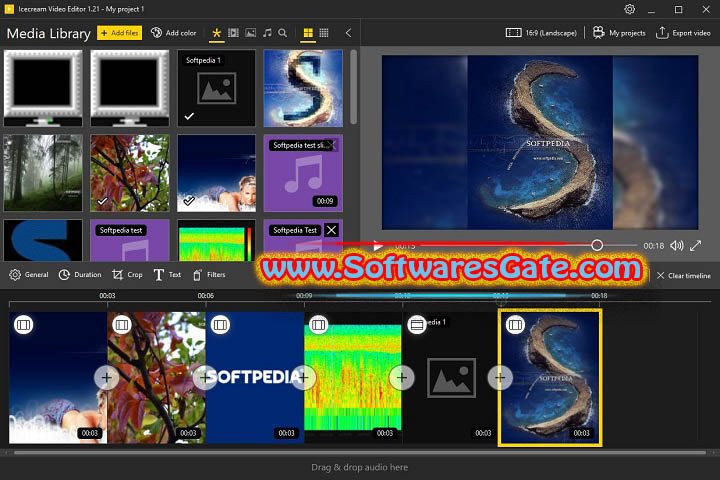Viewport: 720px width, 480px height.
Task: Click the 00:18 total time label
Action: pos(653,246)
